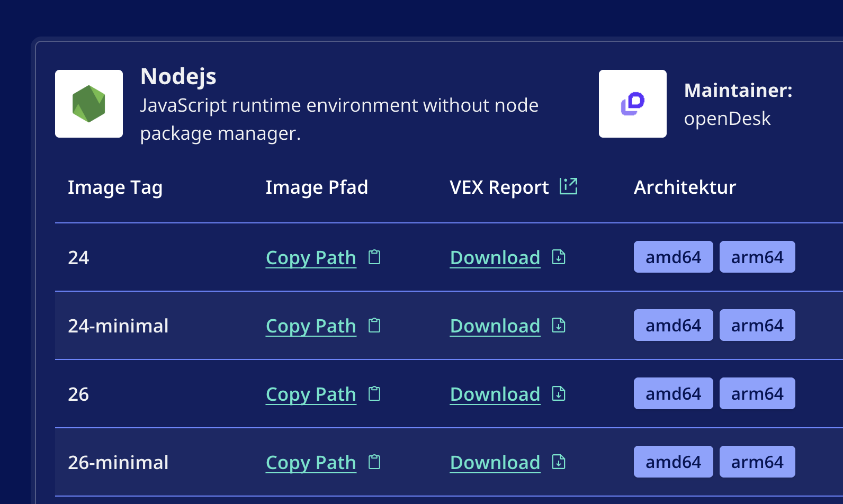
Task: Download VEX report for tag 24
Action: (x=495, y=258)
